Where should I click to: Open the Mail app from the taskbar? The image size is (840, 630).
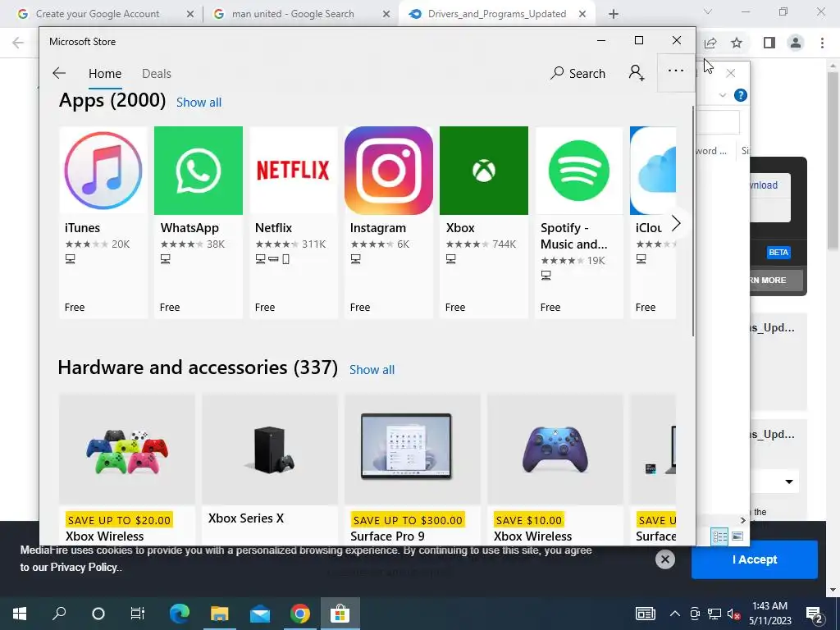pos(260,614)
